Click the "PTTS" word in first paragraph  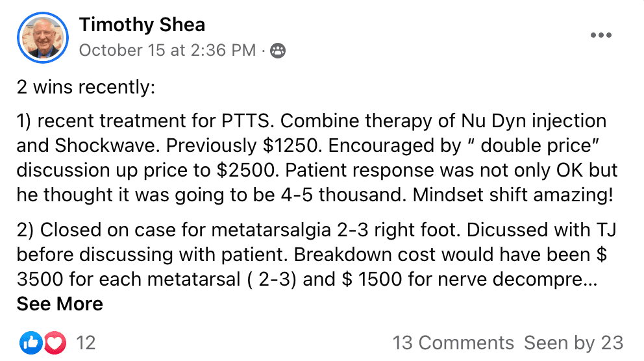tap(245, 121)
